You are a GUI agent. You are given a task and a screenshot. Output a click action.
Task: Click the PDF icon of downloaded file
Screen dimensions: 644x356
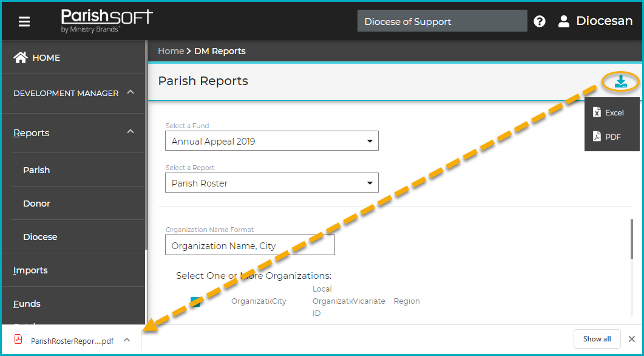(x=18, y=339)
